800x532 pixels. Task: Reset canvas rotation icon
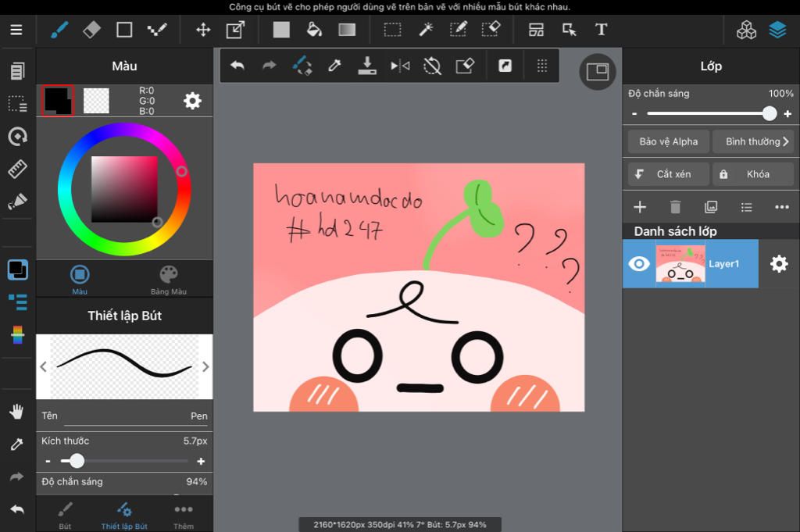click(x=432, y=66)
